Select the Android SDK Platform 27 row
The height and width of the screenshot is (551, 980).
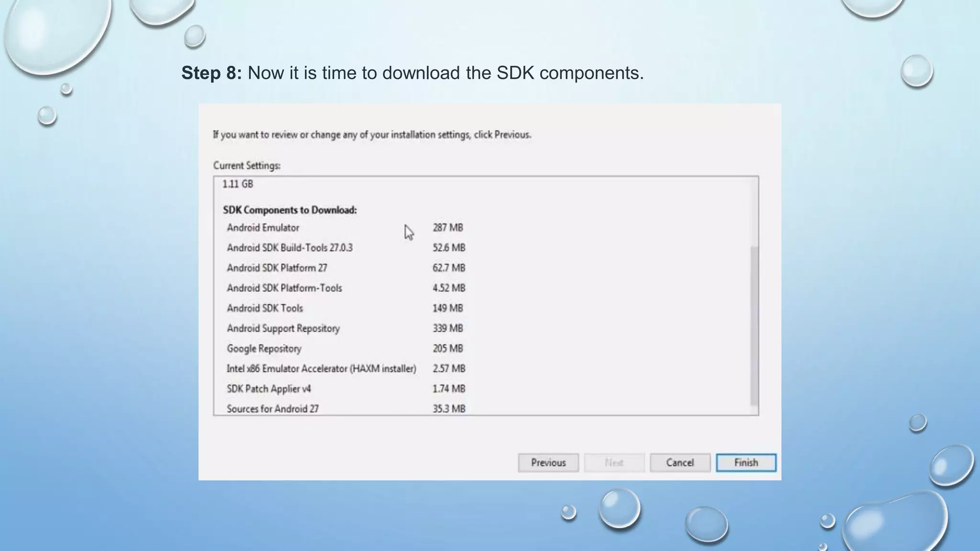click(x=345, y=268)
